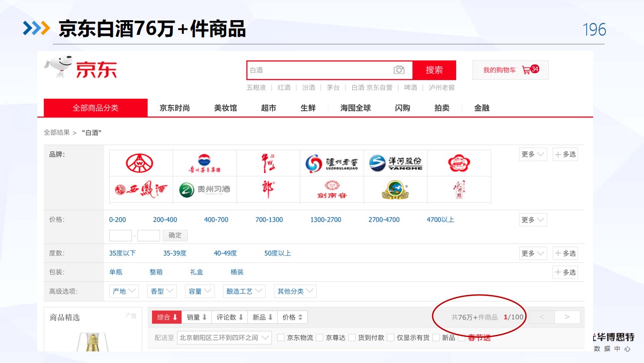Click the minimum price input box
This screenshot has height=363, width=644.
[x=120, y=235]
